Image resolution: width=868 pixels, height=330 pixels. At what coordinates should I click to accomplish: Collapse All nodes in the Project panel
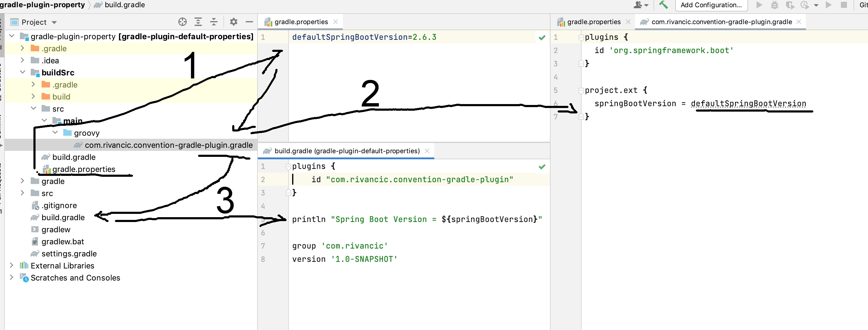pyautogui.click(x=214, y=22)
